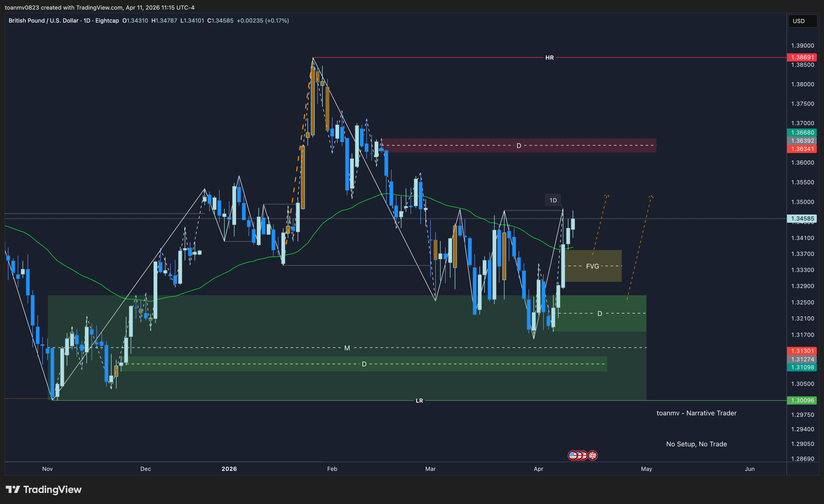The height and width of the screenshot is (504, 824).
Task: Click the toanmv - Narrative Trader text
Action: pyautogui.click(x=697, y=413)
